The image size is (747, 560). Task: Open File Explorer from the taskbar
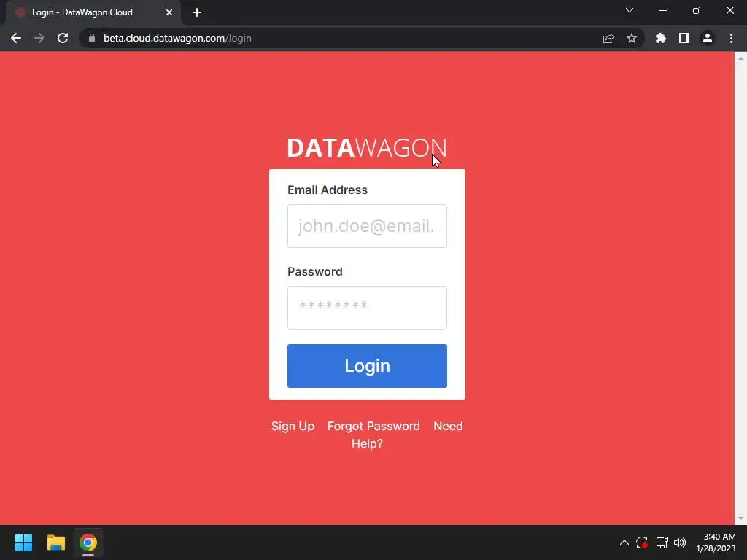click(55, 542)
